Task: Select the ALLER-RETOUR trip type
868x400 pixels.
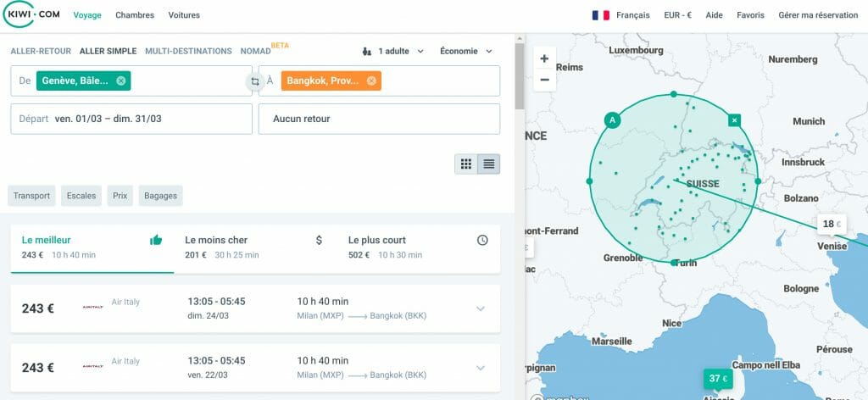Action: coord(41,51)
